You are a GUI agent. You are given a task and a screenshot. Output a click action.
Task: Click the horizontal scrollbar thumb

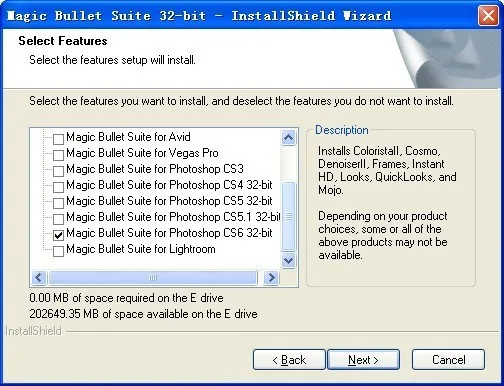coord(153,277)
